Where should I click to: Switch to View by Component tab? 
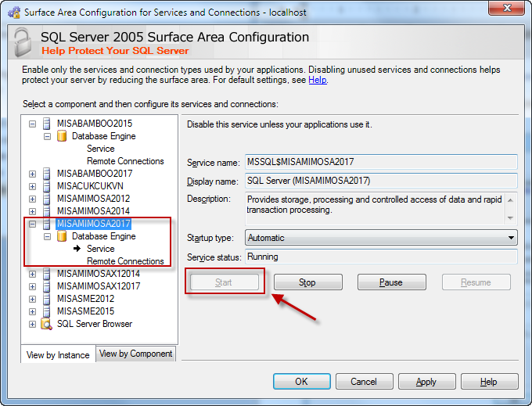click(x=135, y=354)
